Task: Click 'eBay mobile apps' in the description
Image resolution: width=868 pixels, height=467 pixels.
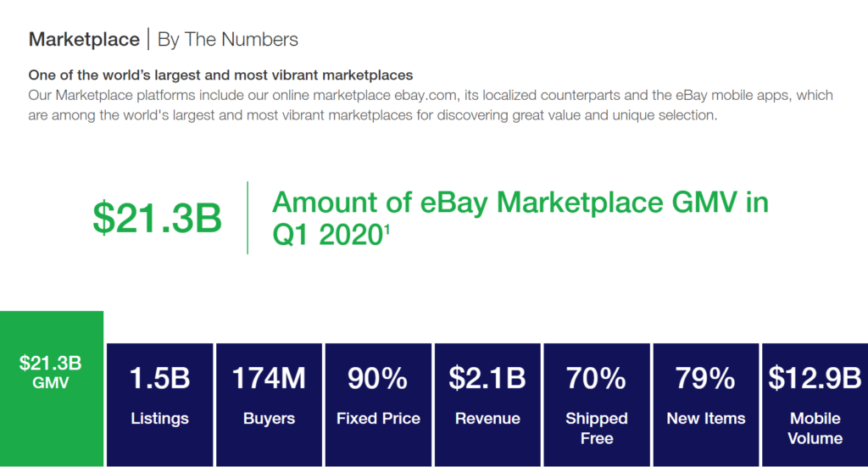Action: coord(709,95)
